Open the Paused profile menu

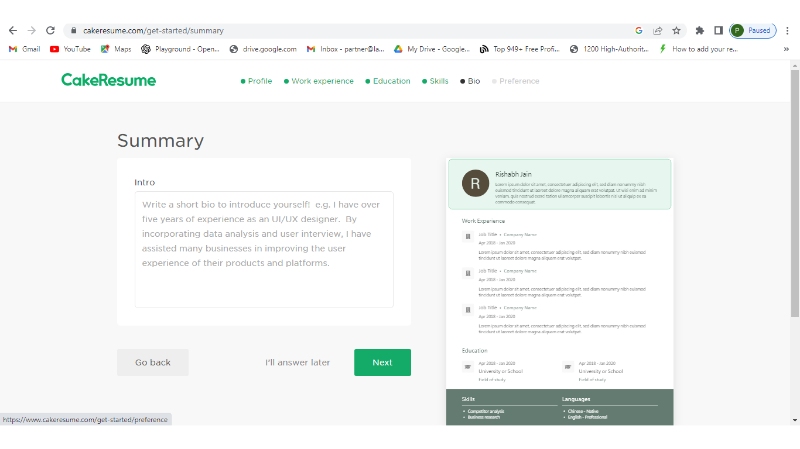(x=752, y=31)
